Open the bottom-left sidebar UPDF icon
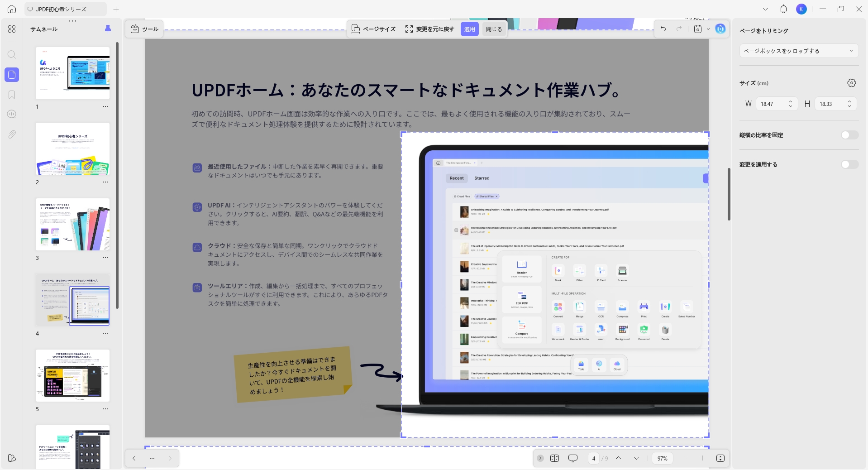868x470 pixels. tap(12, 458)
